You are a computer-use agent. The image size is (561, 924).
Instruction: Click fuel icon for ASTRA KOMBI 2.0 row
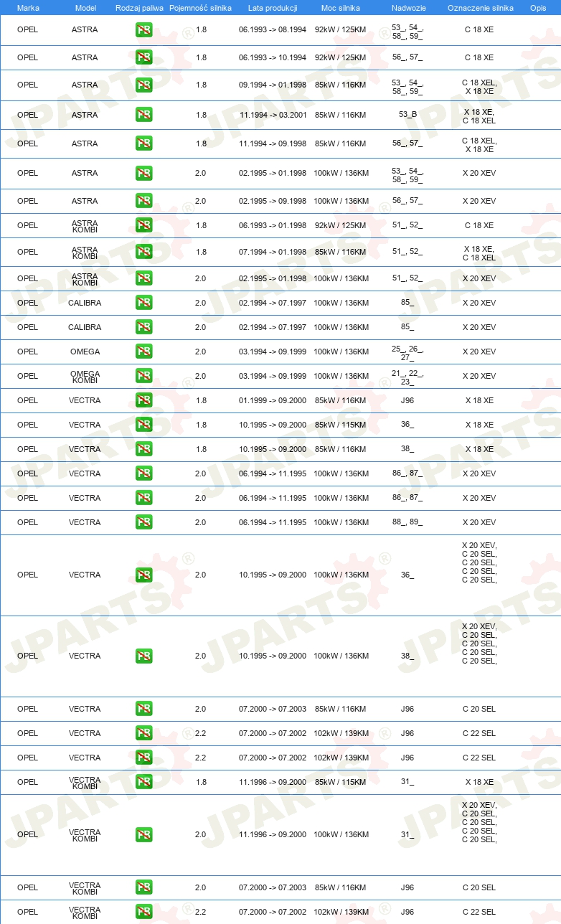point(144,278)
